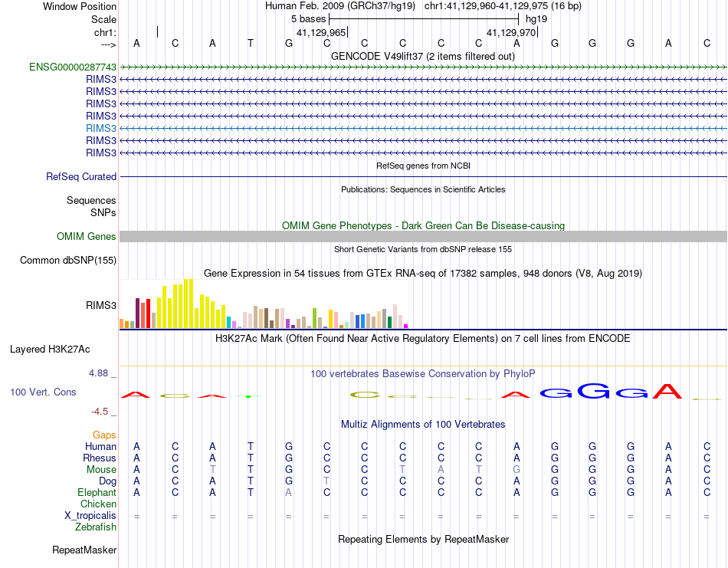The image size is (728, 568).
Task: Click the chr1:41,129,960-41,129,975 (16 bp) coordinates
Action: (503, 6)
